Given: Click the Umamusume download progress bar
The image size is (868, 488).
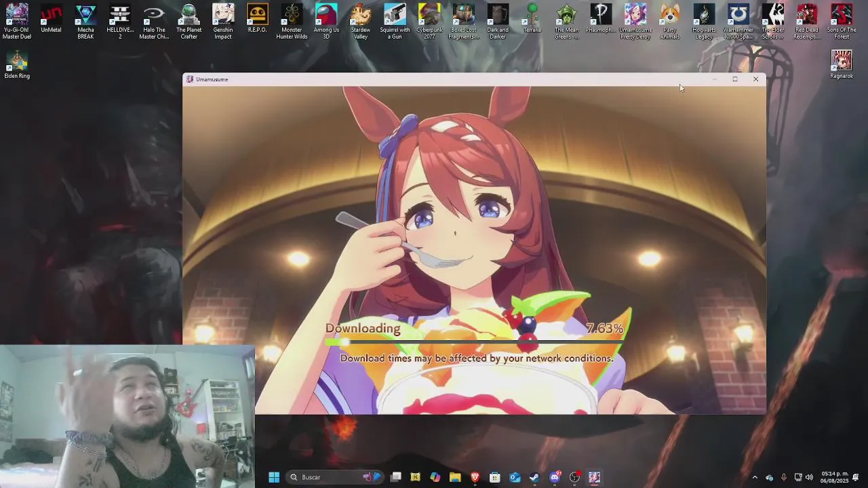Looking at the screenshot, I should coord(474,342).
